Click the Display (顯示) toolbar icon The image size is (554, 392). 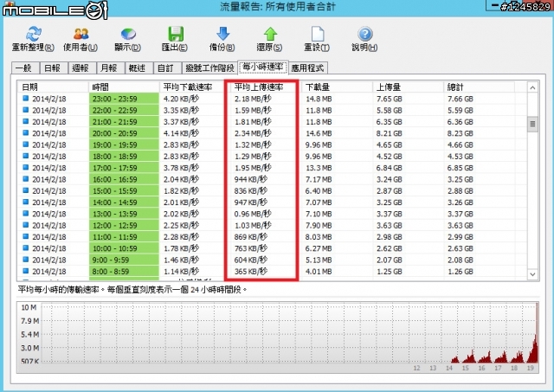128,35
